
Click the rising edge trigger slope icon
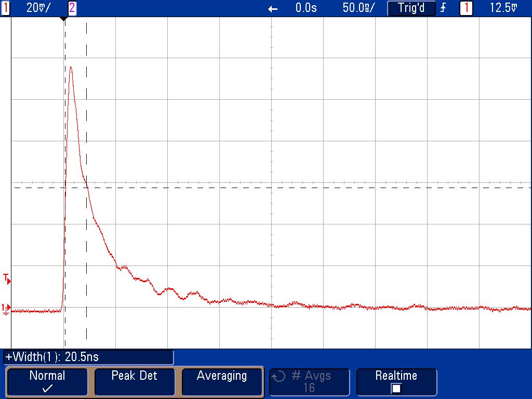pos(443,8)
